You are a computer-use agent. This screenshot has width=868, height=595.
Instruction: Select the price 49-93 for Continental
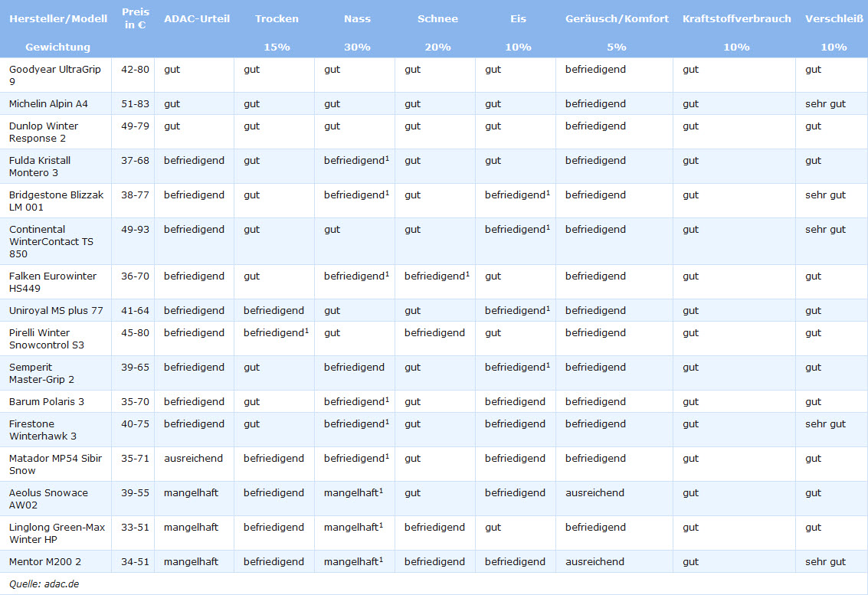135,229
